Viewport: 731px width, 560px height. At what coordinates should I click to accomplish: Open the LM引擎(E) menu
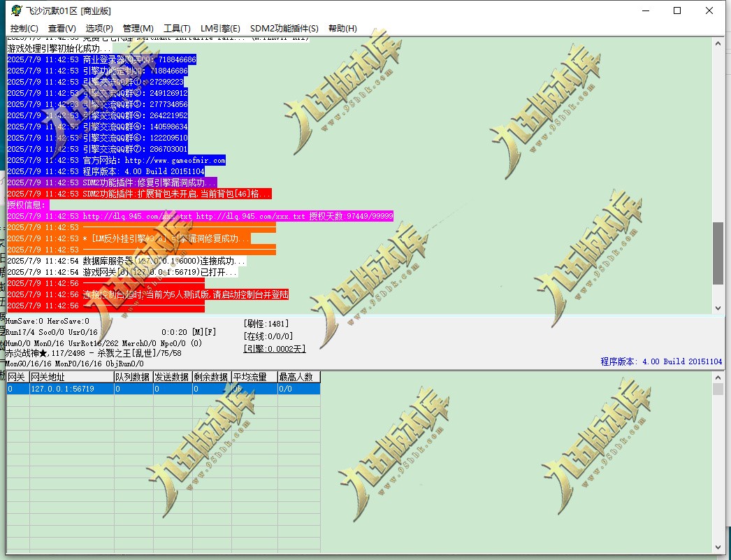click(221, 29)
